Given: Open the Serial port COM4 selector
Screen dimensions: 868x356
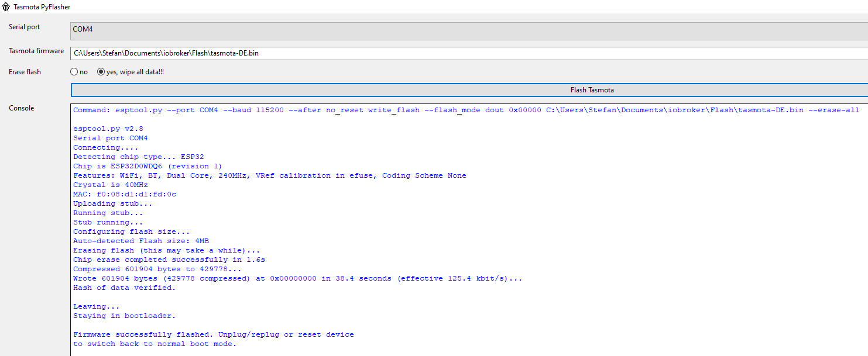Looking at the screenshot, I should coord(469,31).
